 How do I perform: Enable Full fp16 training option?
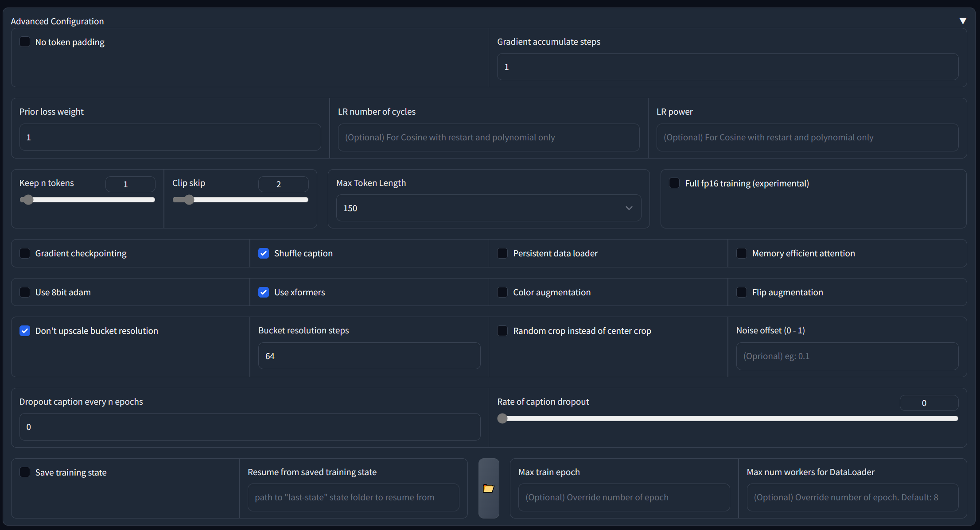674,183
